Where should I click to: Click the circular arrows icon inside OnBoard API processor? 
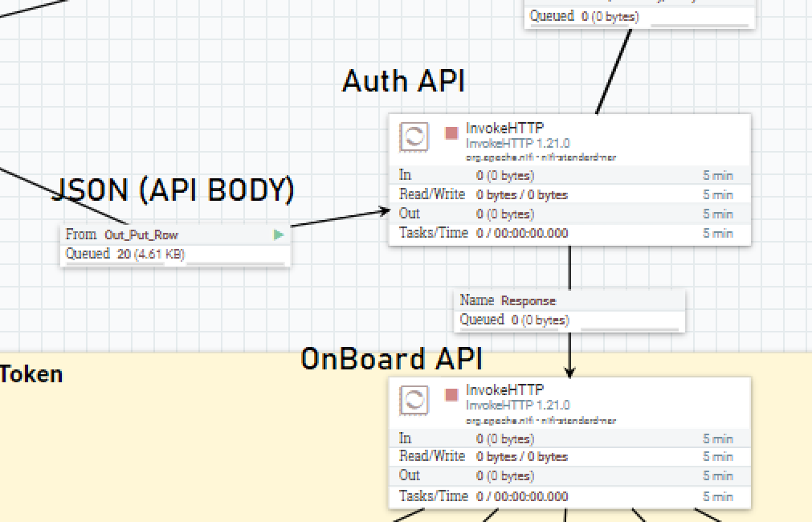[413, 400]
